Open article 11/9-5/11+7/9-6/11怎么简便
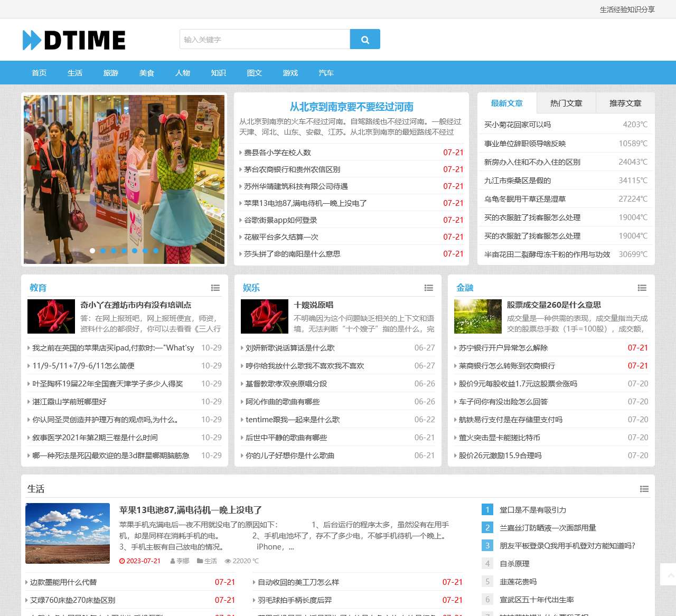 coord(83,366)
